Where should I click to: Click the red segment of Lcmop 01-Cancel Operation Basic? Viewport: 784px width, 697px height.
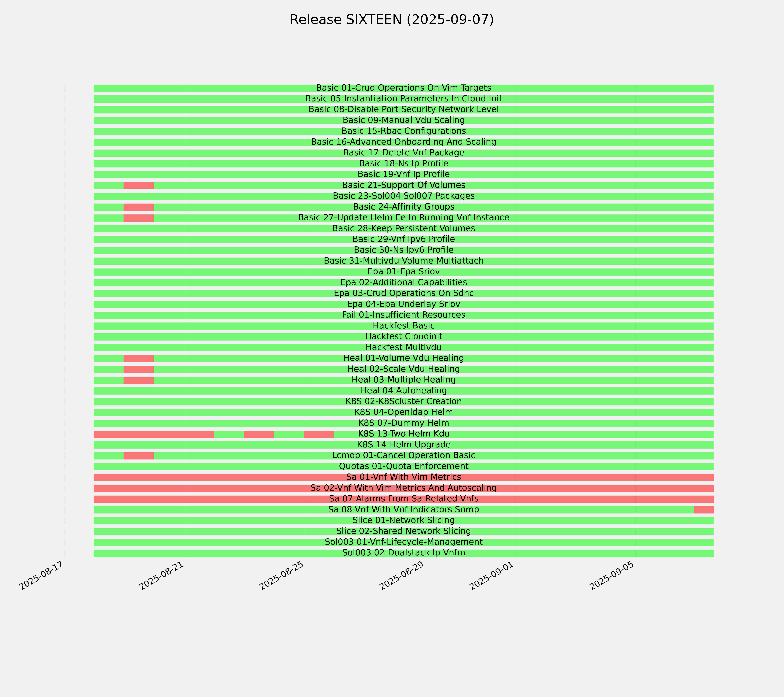click(139, 456)
